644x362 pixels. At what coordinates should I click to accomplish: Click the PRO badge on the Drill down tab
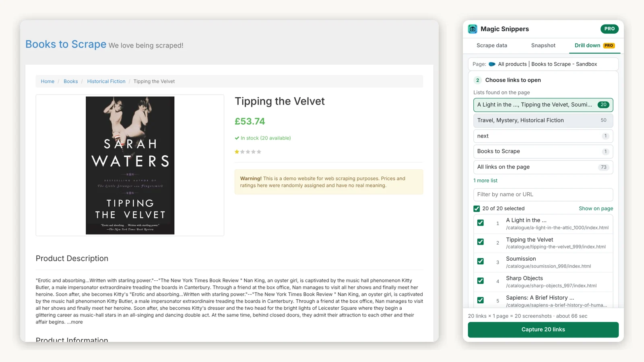click(x=609, y=45)
